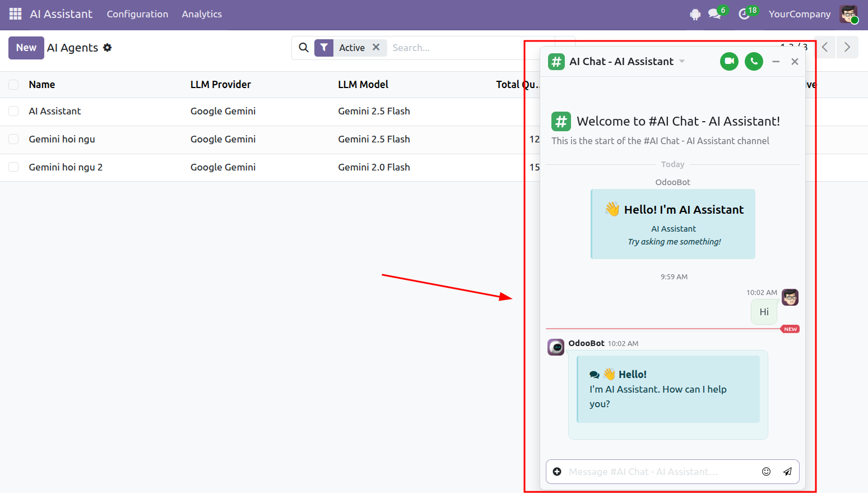Go to next records page

847,48
